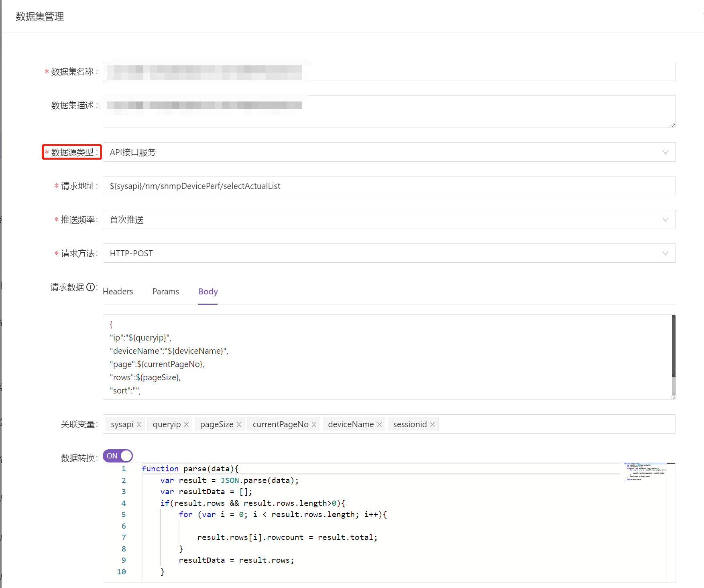Click the code line 'resultData = result.rows;'
Screen dimensions: 704x588
(236, 560)
